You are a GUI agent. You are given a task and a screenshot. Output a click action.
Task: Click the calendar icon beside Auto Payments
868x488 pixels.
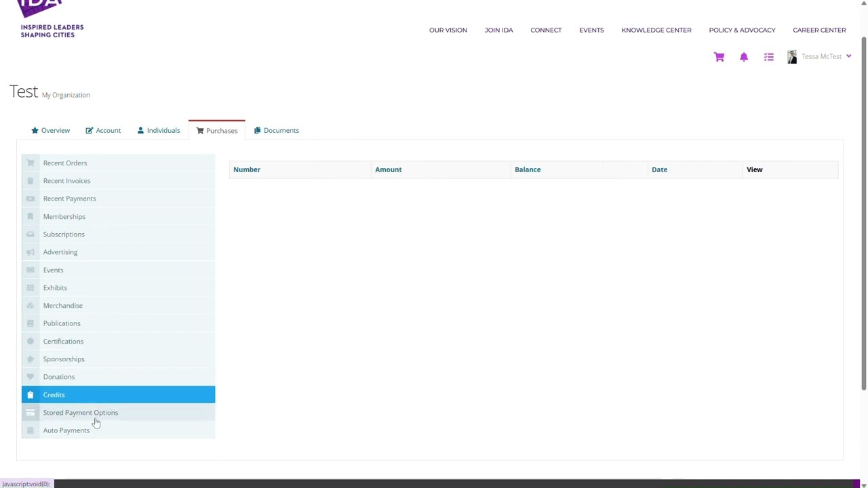click(30, 430)
